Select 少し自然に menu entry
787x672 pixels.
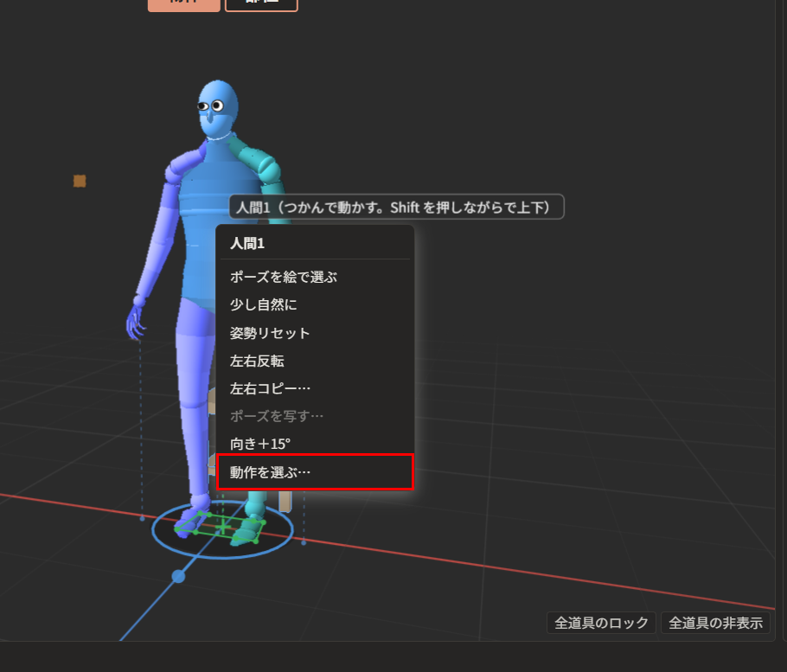click(x=315, y=304)
